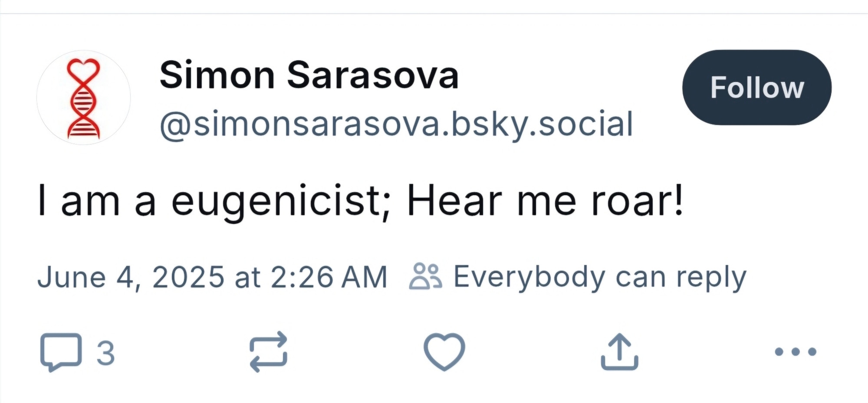Screen dimensions: 868x403
Task: Click the date "June 4, 2025"
Action: point(131,277)
